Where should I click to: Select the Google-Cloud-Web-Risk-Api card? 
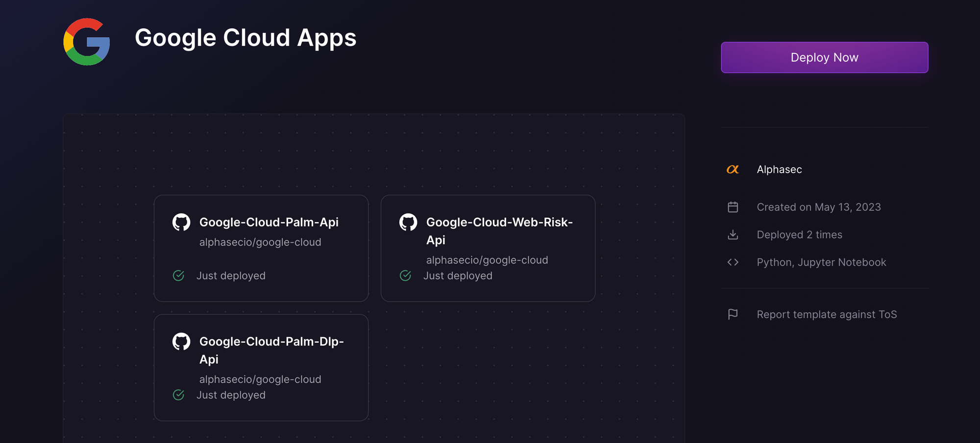tap(488, 248)
